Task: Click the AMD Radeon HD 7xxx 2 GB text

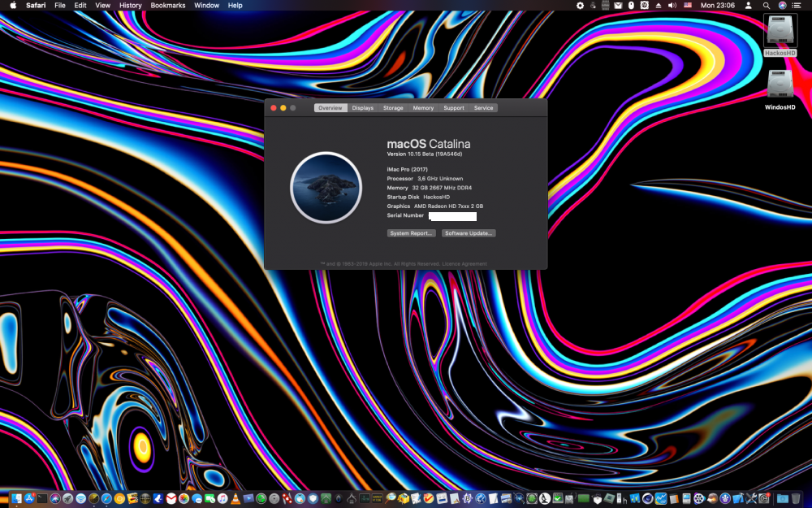Action: pyautogui.click(x=448, y=206)
